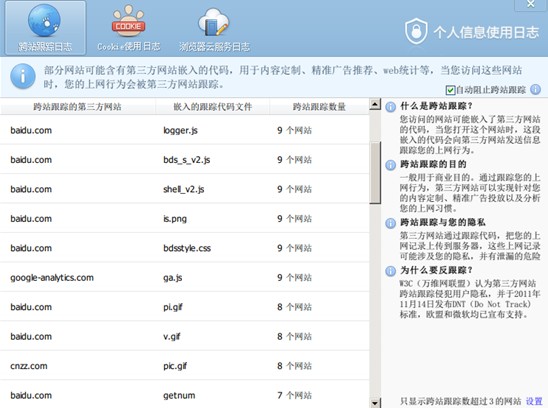Select the pic.gif file entry
Image resolution: width=548 pixels, height=408 pixels.
(x=175, y=366)
